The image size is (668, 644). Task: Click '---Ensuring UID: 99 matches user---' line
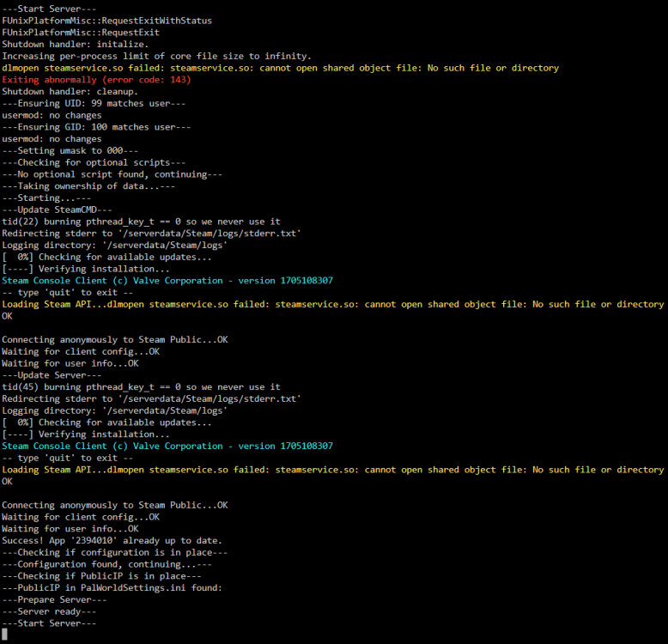click(x=94, y=104)
